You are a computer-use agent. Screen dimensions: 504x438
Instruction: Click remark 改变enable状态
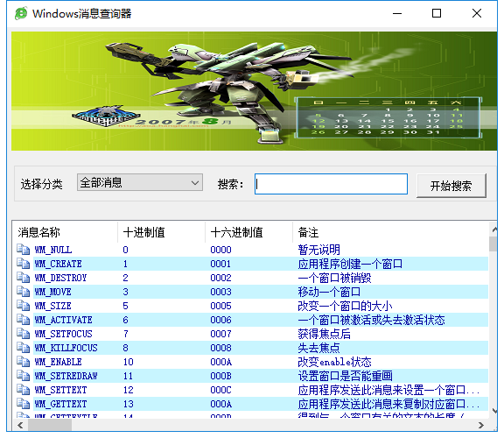coord(334,362)
